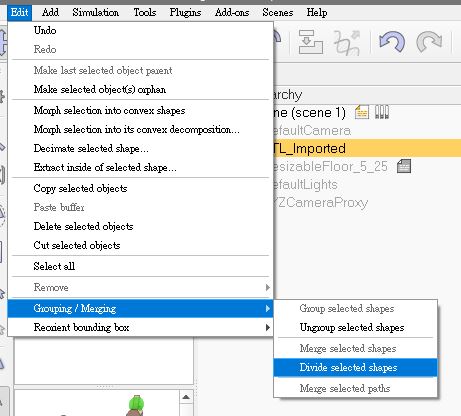Image resolution: width=461 pixels, height=416 pixels.
Task: Expand the Remove submenu
Action: (140, 287)
